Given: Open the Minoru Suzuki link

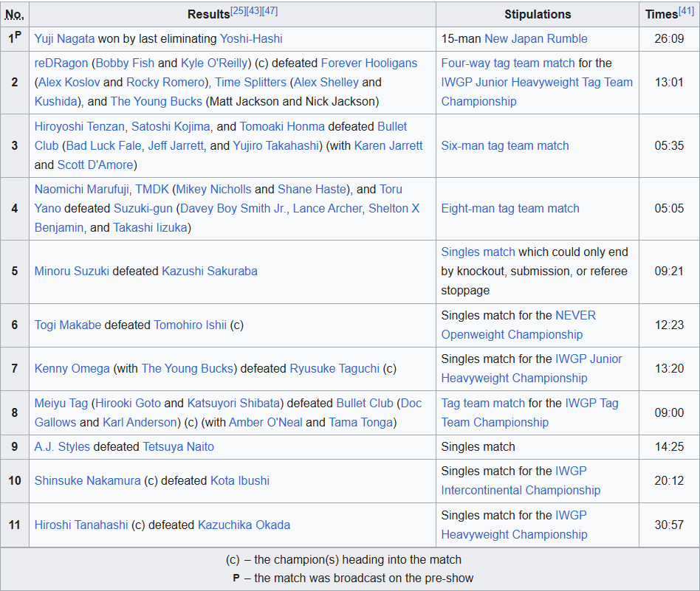Looking at the screenshot, I should pyautogui.click(x=72, y=272).
